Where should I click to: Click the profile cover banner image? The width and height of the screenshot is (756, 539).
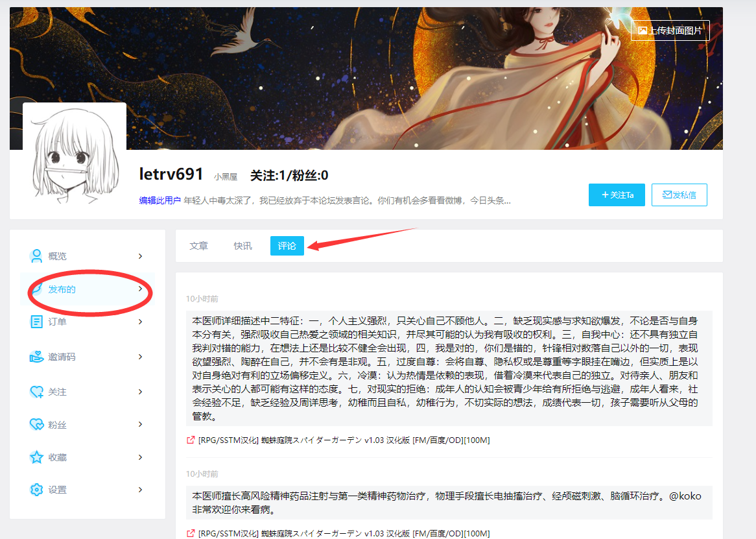(366, 78)
